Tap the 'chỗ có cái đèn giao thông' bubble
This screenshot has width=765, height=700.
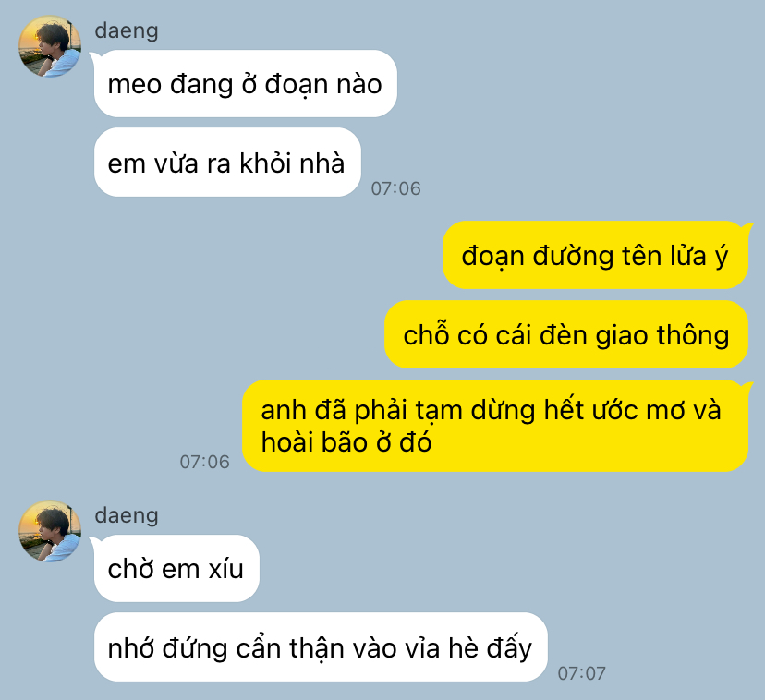pyautogui.click(x=566, y=334)
